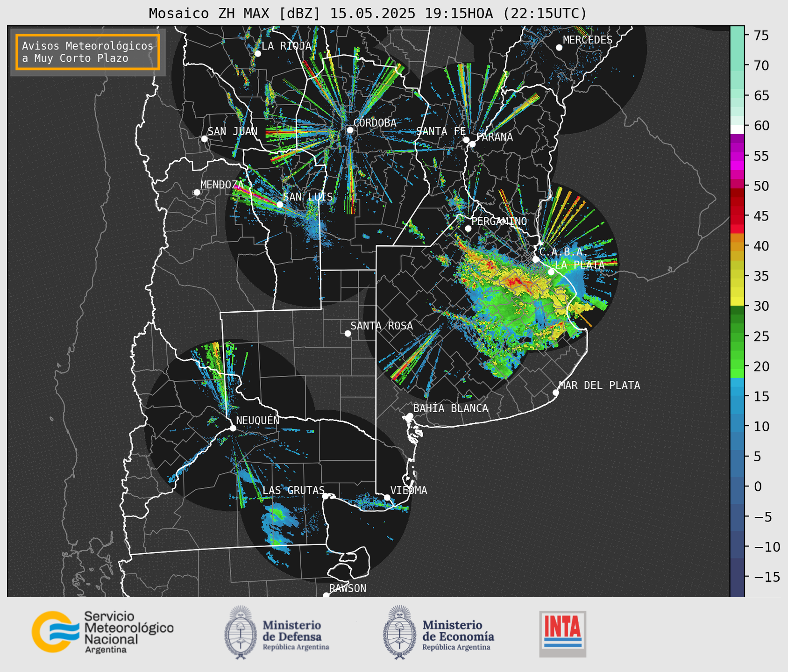Click the MAR DEL PLATA label
The height and width of the screenshot is (672, 788).
click(x=600, y=385)
